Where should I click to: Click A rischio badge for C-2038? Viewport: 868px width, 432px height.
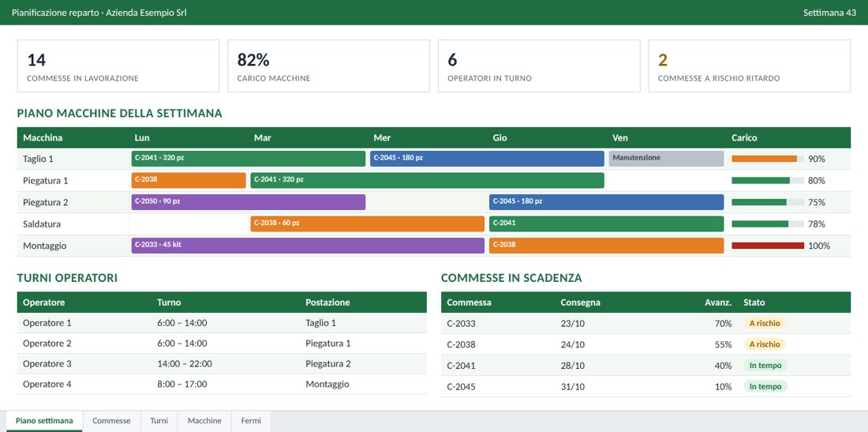click(x=765, y=344)
